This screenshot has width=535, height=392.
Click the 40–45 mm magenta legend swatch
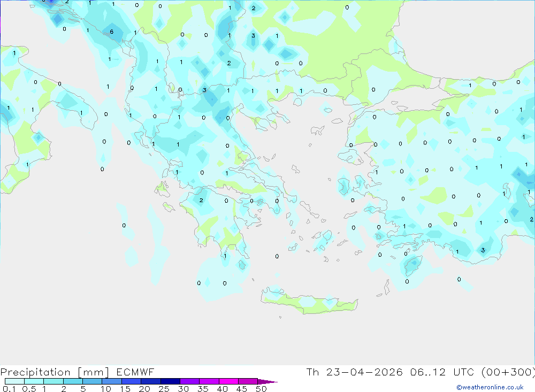228,381
